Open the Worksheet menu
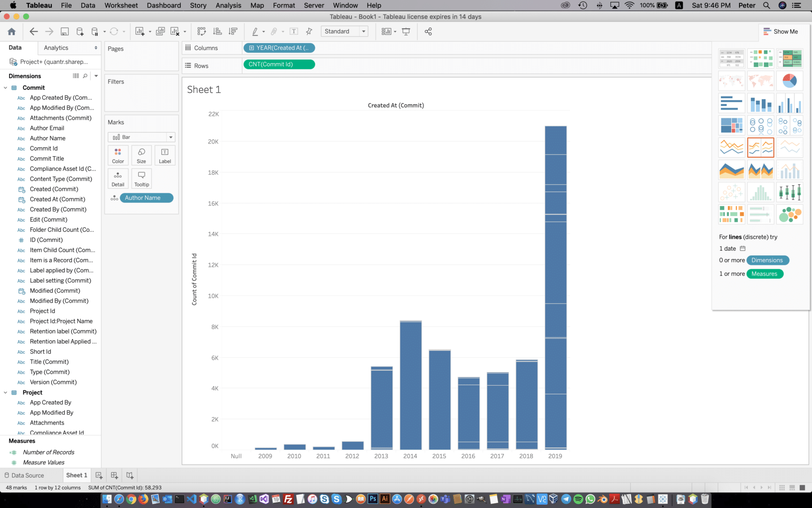The image size is (812, 508). click(x=121, y=5)
